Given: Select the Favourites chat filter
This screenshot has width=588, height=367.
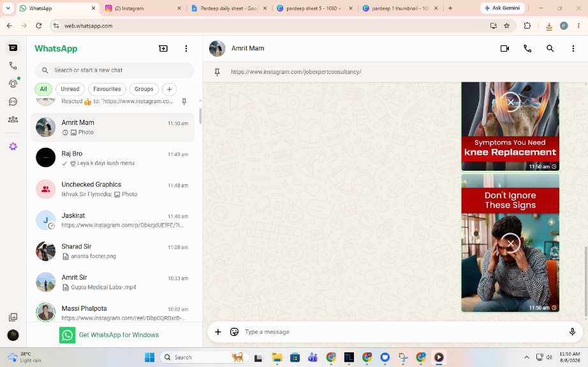Looking at the screenshot, I should [107, 89].
